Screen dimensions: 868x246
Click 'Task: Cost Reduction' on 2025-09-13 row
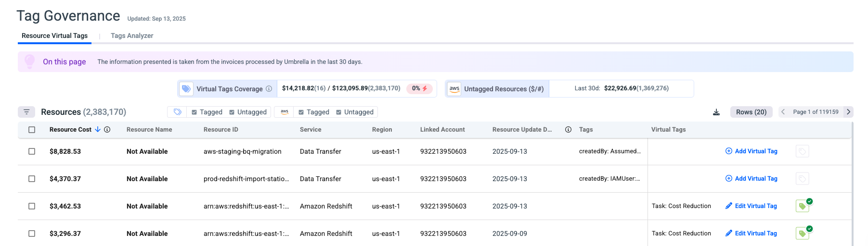point(681,206)
